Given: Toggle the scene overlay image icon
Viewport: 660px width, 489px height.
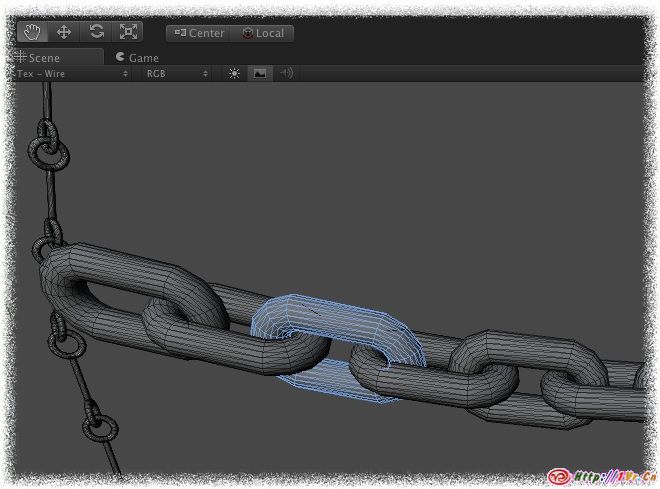Looking at the screenshot, I should coord(260,74).
